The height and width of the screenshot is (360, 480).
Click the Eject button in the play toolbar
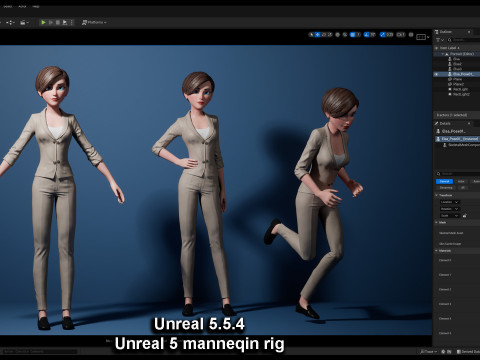tap(65, 22)
